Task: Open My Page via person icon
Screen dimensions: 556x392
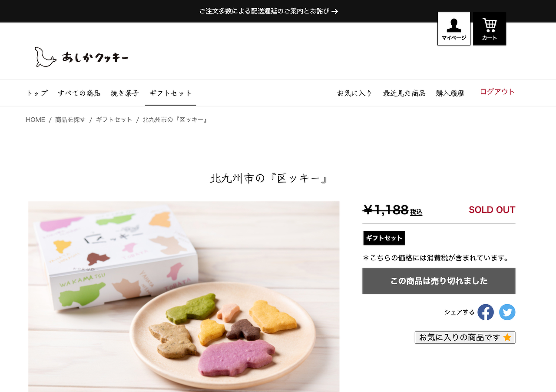Action: pos(453,29)
